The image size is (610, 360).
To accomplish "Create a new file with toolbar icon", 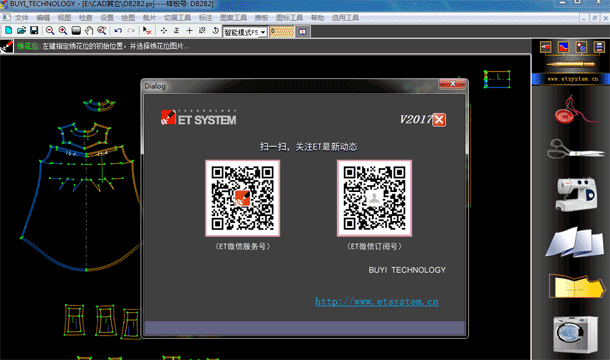I will [8, 30].
